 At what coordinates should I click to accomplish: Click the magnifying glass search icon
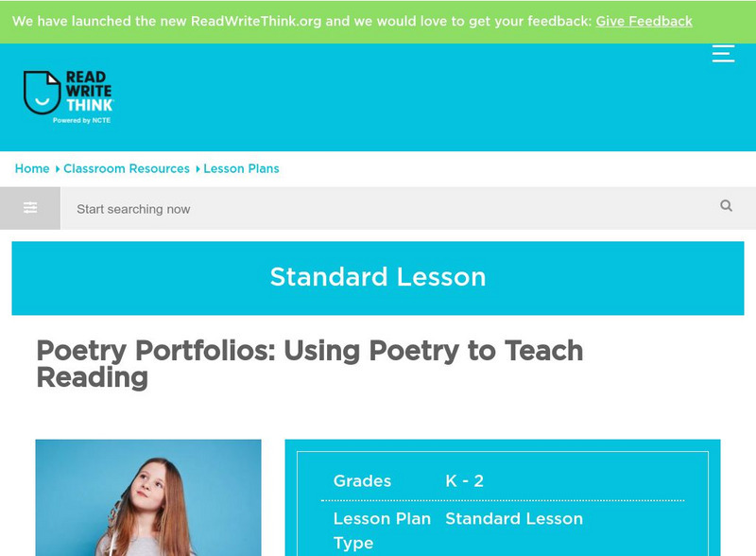click(726, 206)
